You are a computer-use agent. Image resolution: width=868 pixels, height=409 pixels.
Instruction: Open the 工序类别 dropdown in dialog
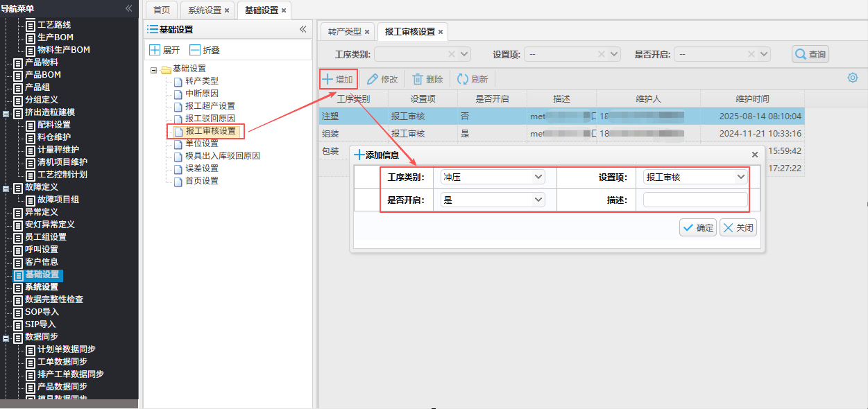538,177
